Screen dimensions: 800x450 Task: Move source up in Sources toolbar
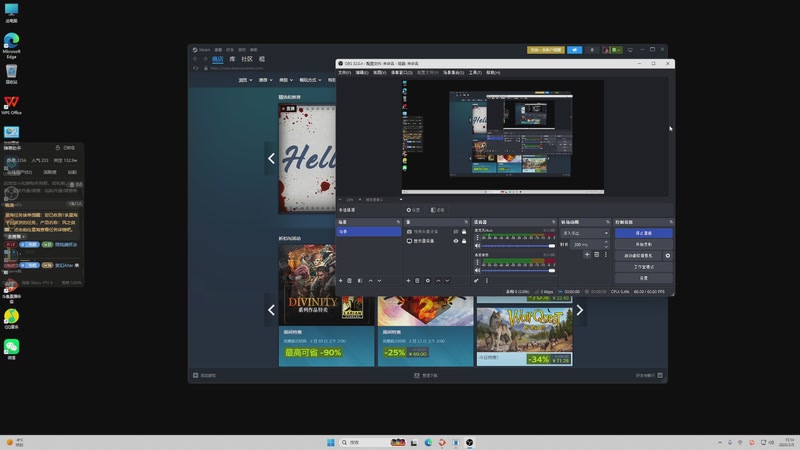pyautogui.click(x=438, y=281)
